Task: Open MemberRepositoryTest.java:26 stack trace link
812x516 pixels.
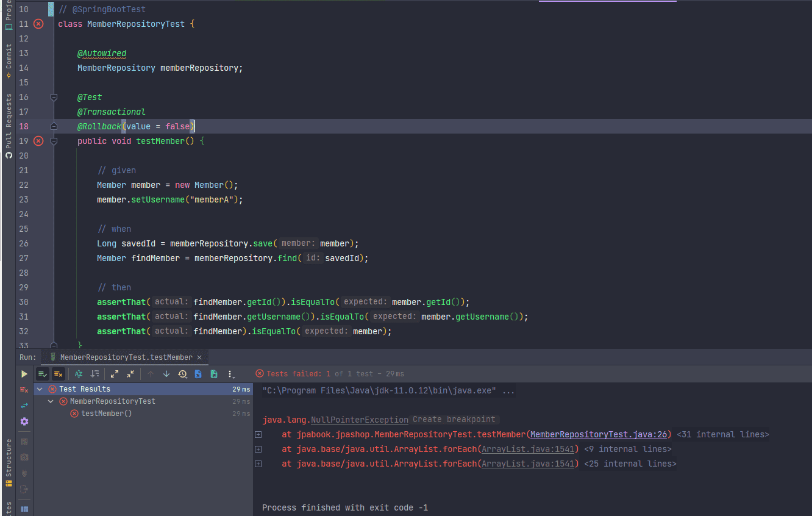Action: pyautogui.click(x=598, y=435)
